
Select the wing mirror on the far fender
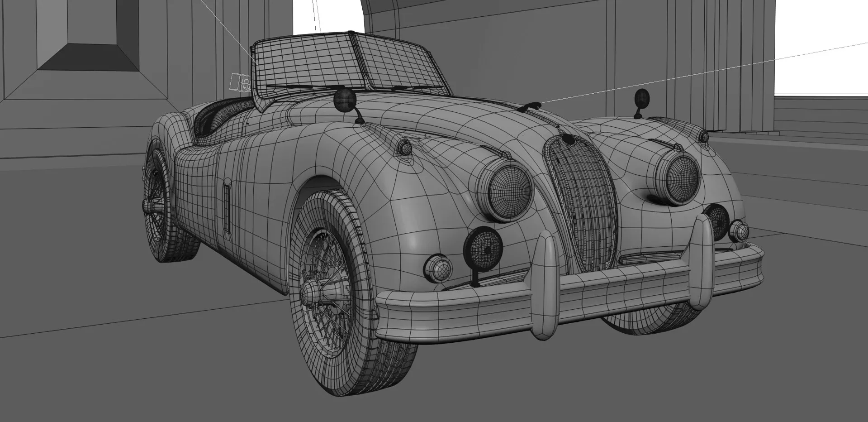[641, 97]
